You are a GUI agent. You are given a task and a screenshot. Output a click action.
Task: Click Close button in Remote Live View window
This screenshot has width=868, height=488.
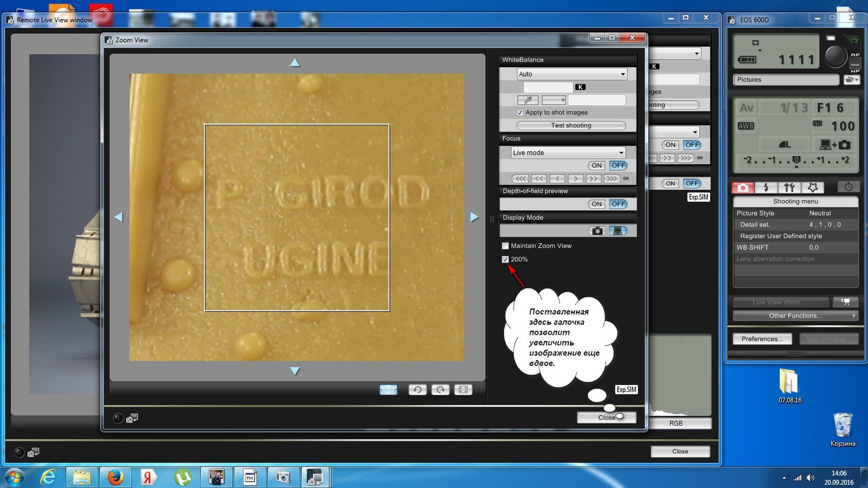(680, 451)
